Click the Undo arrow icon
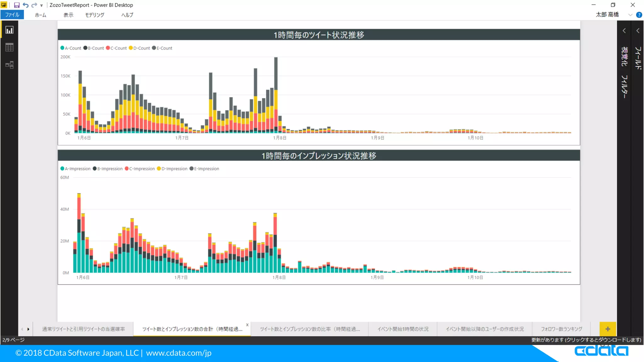This screenshot has width=644, height=362. [26, 5]
